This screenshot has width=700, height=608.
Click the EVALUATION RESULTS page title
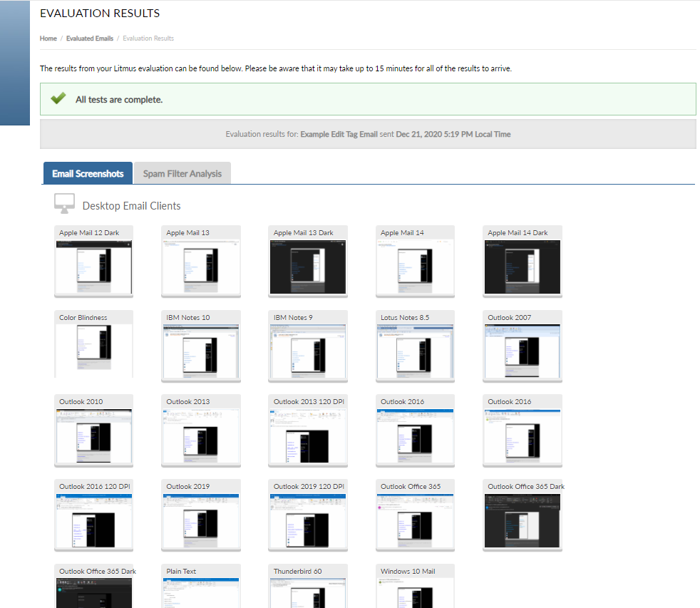[x=100, y=14]
